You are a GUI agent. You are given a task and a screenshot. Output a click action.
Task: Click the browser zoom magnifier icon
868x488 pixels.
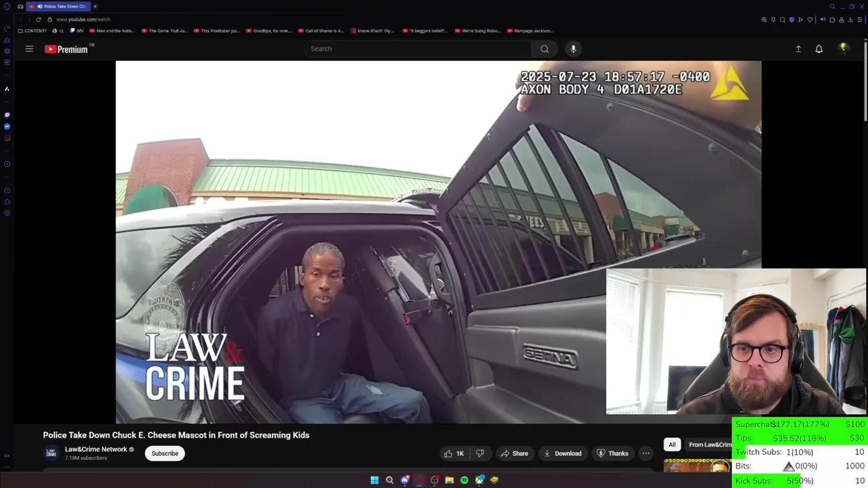pos(764,20)
